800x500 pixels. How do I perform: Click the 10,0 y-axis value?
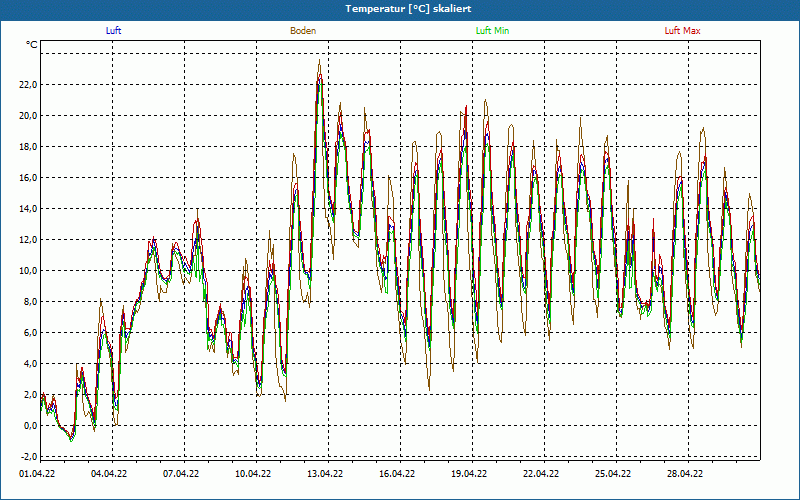(28, 271)
